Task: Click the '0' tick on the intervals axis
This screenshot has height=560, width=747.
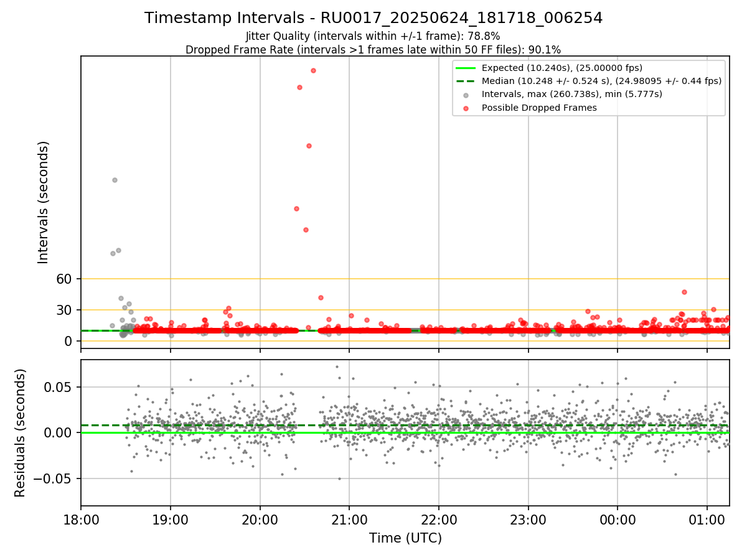Action: click(70, 341)
